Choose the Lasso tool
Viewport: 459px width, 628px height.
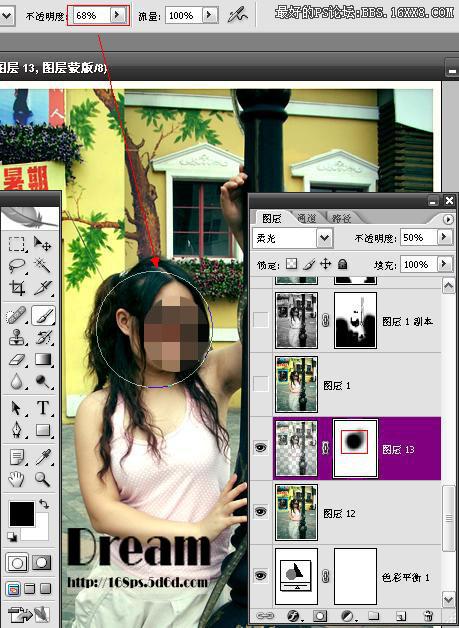click(17, 265)
